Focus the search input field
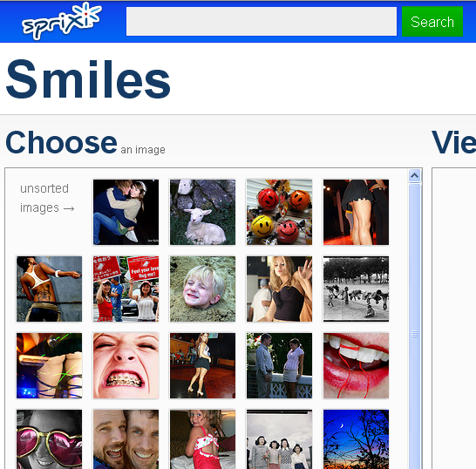The width and height of the screenshot is (476, 469). pos(262,22)
